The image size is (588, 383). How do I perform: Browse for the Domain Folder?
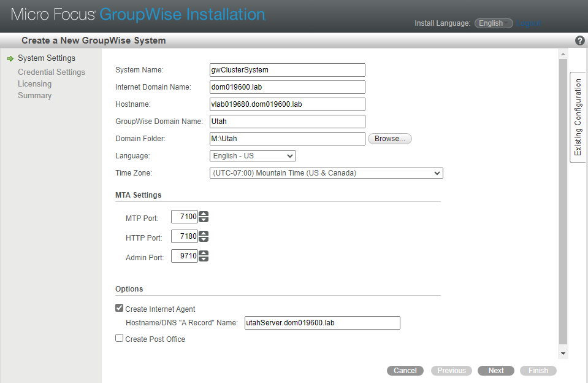pos(389,139)
